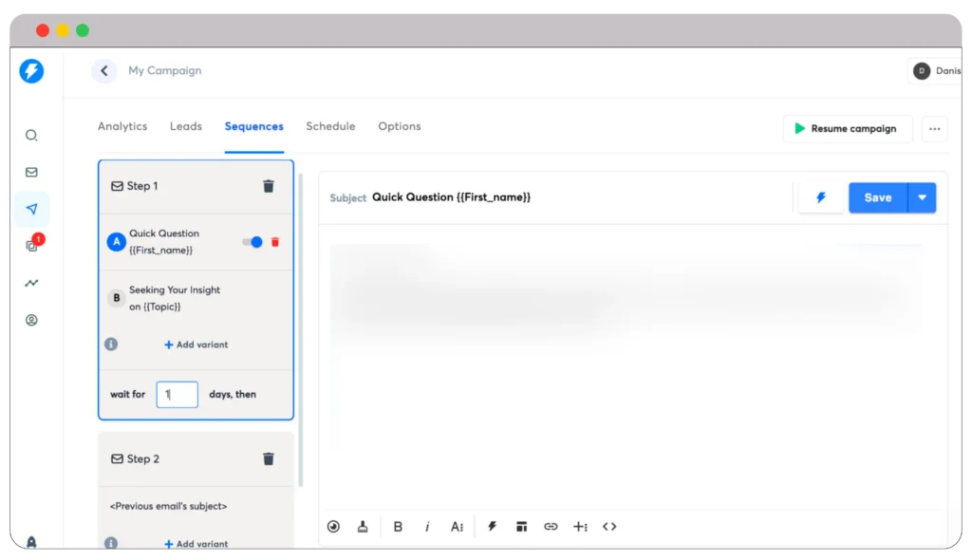
Task: Click Resume campaign
Action: click(x=847, y=128)
